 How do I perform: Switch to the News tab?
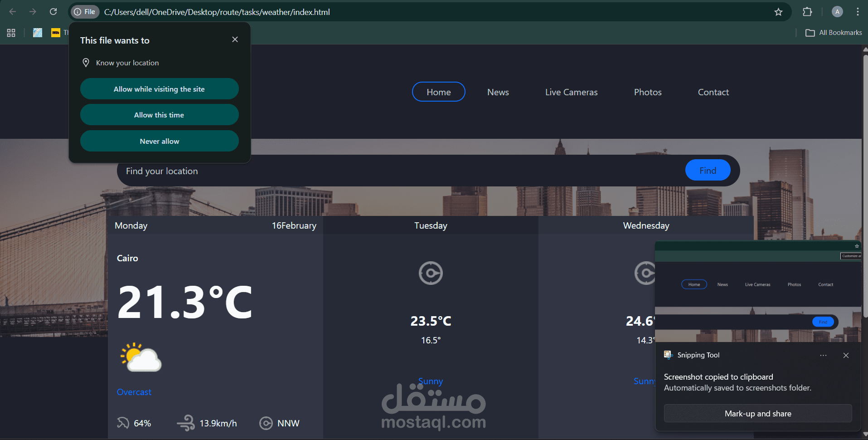click(498, 92)
